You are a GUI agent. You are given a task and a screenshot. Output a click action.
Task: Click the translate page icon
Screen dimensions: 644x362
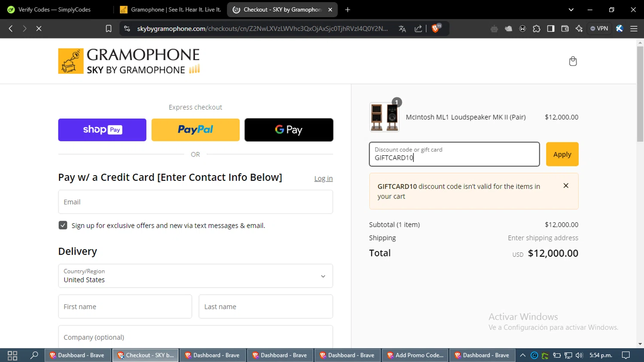point(402,29)
